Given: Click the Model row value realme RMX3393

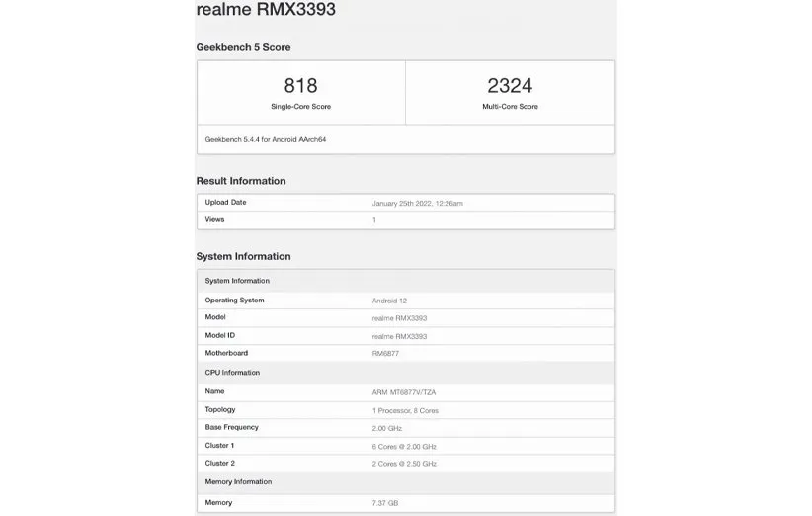Looking at the screenshot, I should 399,318.
